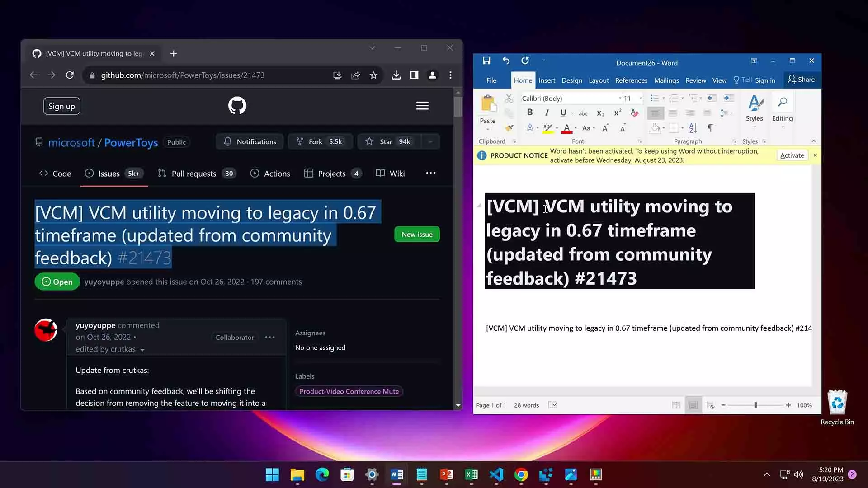Click the Cut scissors icon in Word

coord(509,98)
